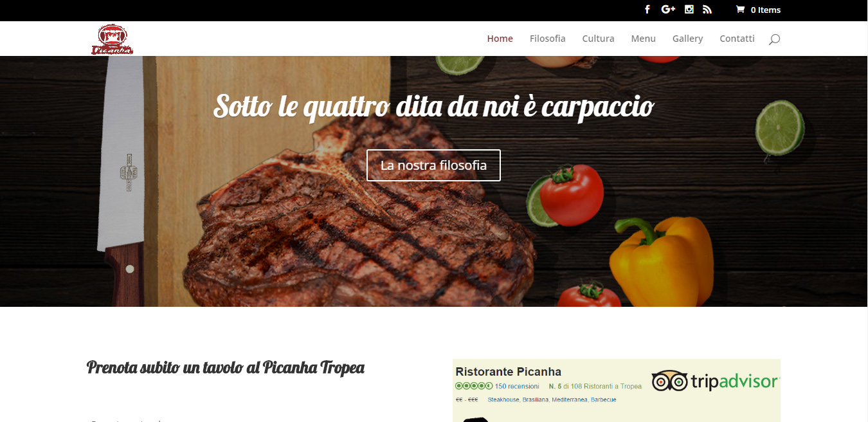The image size is (868, 422).
Task: Open the Cultura page
Action: 599,39
